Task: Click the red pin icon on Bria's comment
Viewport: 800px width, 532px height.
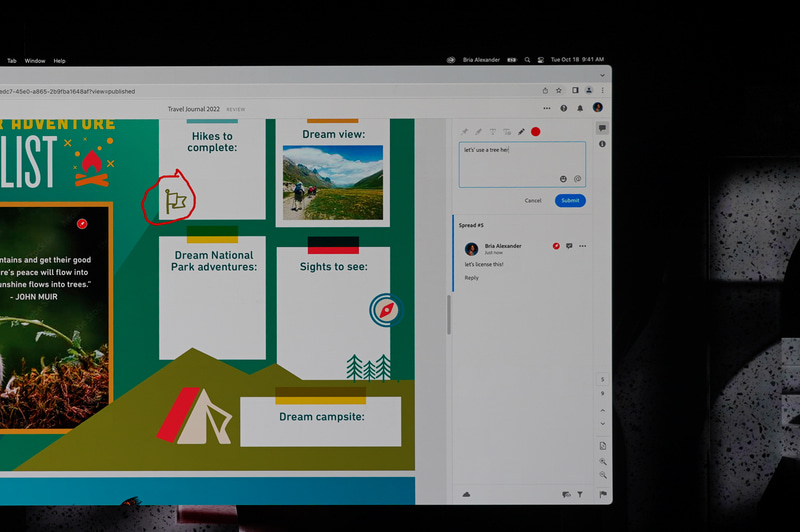Action: (556, 246)
